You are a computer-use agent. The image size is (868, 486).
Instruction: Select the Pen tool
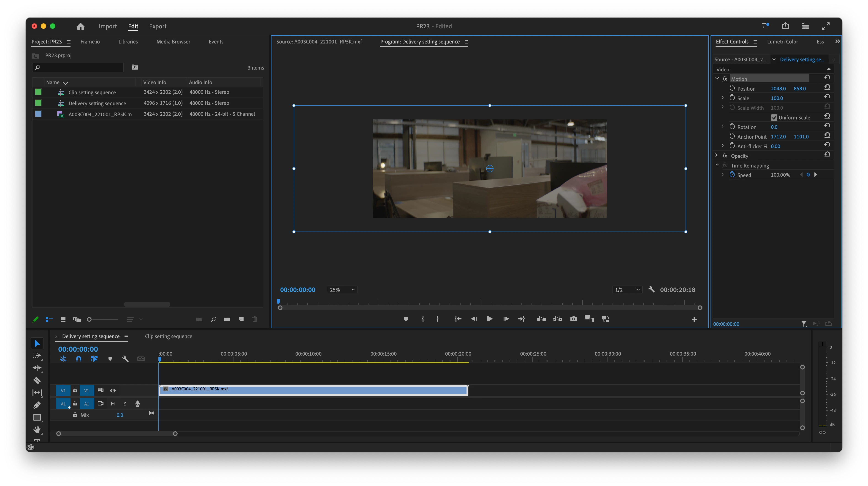37,405
